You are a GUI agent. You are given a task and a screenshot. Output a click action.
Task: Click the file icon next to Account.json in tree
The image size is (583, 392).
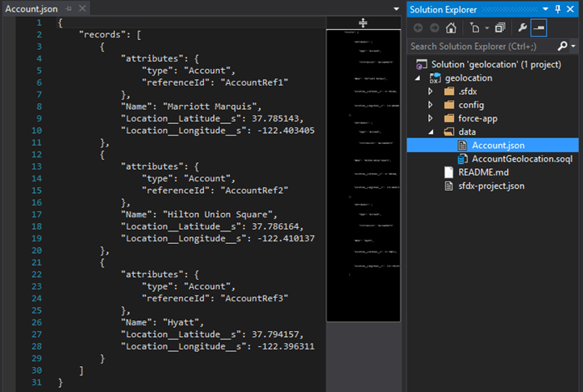[x=462, y=146]
